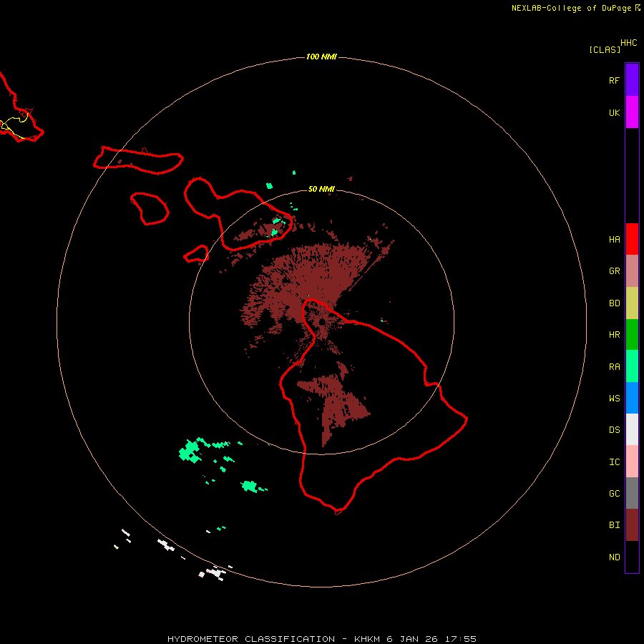The width and height of the screenshot is (644, 644).
Task: Click the large rain cluster southwest of island
Action: point(190,452)
